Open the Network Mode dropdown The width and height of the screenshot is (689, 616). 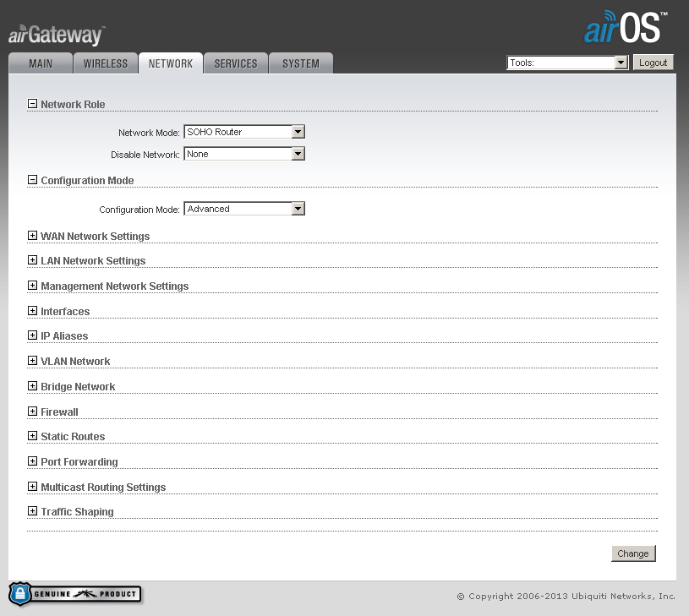coord(298,131)
